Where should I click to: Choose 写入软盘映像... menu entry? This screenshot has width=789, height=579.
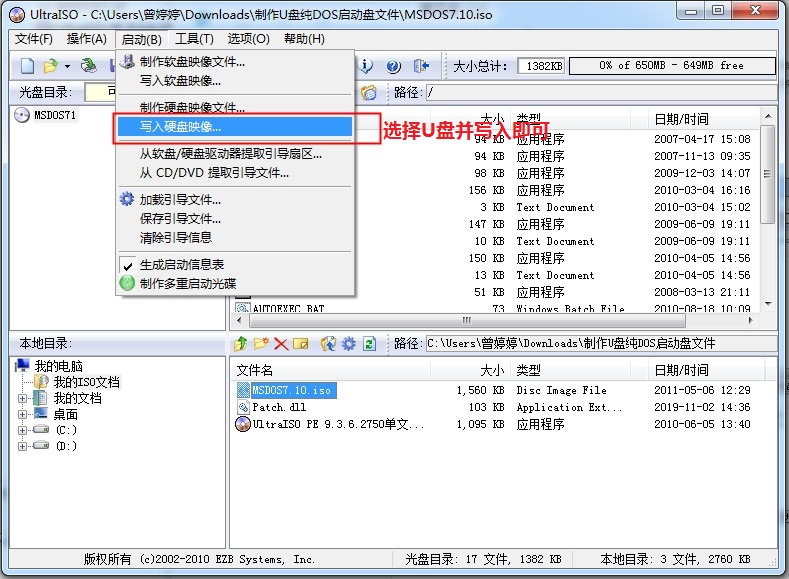tap(235, 80)
